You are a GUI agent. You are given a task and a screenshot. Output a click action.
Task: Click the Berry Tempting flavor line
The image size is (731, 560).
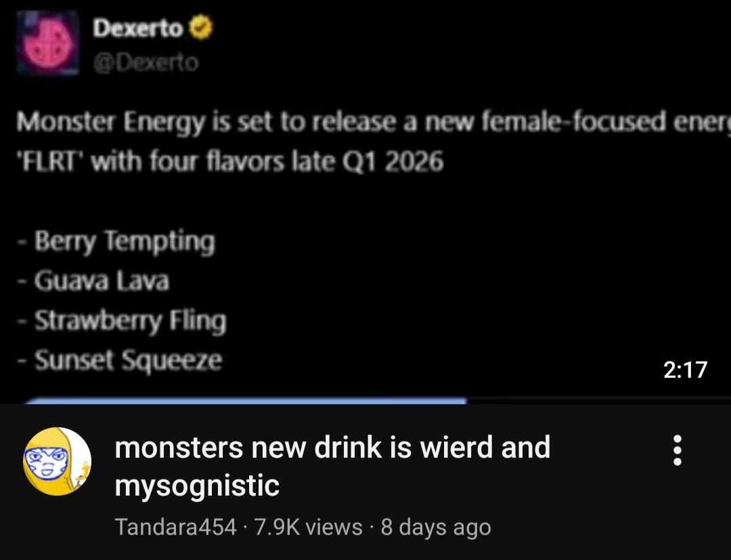pyautogui.click(x=116, y=242)
